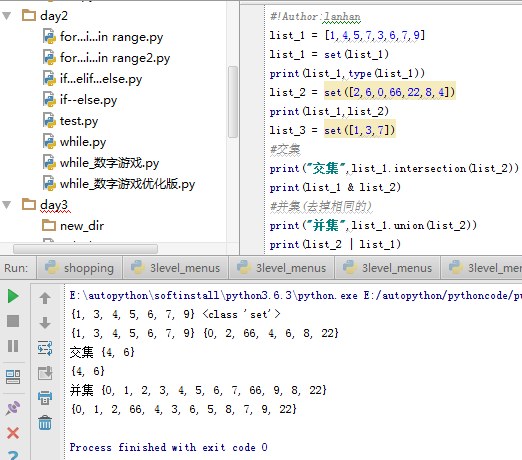The width and height of the screenshot is (522, 460).
Task: Click the Up the stack trace arrow
Action: coord(45,298)
